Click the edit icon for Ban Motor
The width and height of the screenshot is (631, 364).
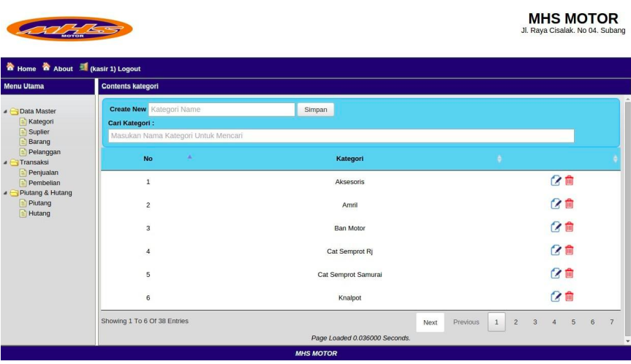(x=556, y=227)
